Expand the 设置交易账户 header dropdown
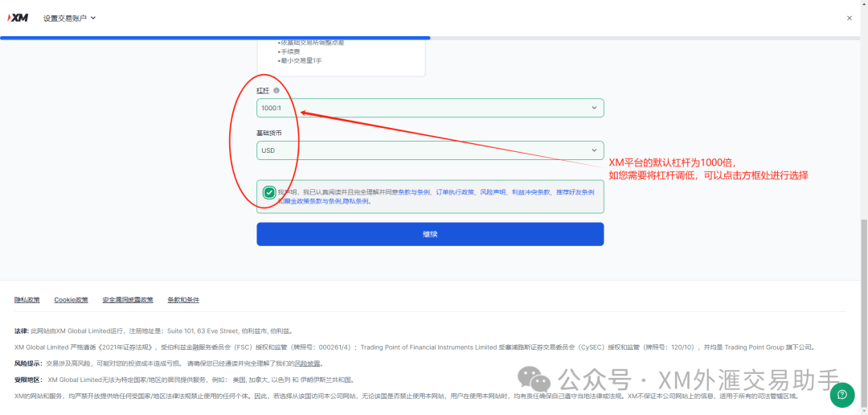The width and height of the screenshot is (868, 415). point(70,18)
